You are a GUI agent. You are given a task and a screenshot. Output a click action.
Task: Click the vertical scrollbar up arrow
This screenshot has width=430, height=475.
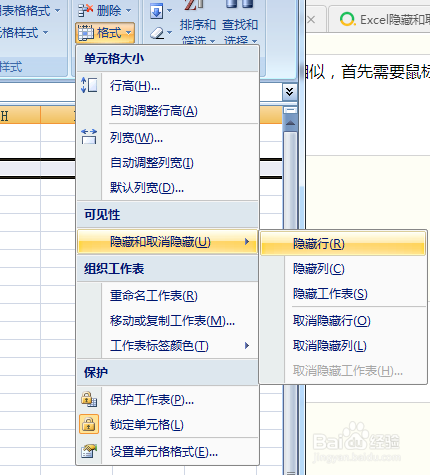[x=290, y=123]
